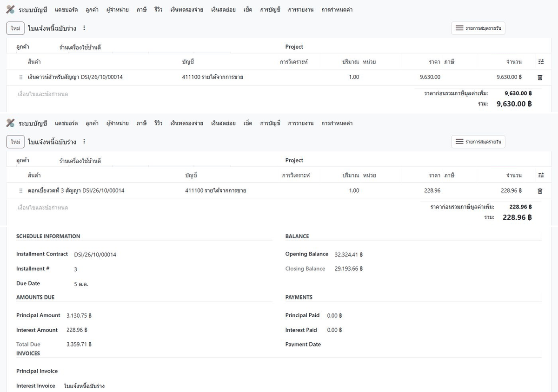The height and width of the screenshot is (392, 558).
Task: Click the เงื่อนไขและข้อกำหนด field under the ดอกเบี้ยงวดที่ 3 line
Action: tap(43, 208)
